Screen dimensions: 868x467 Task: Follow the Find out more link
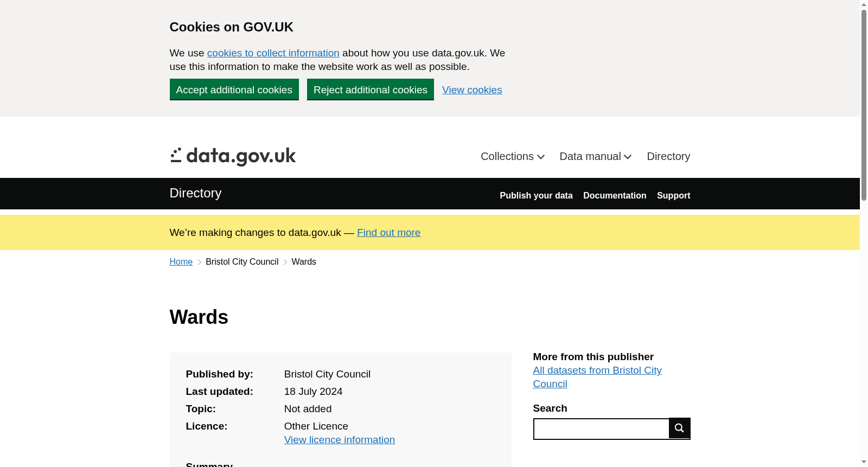(x=388, y=233)
